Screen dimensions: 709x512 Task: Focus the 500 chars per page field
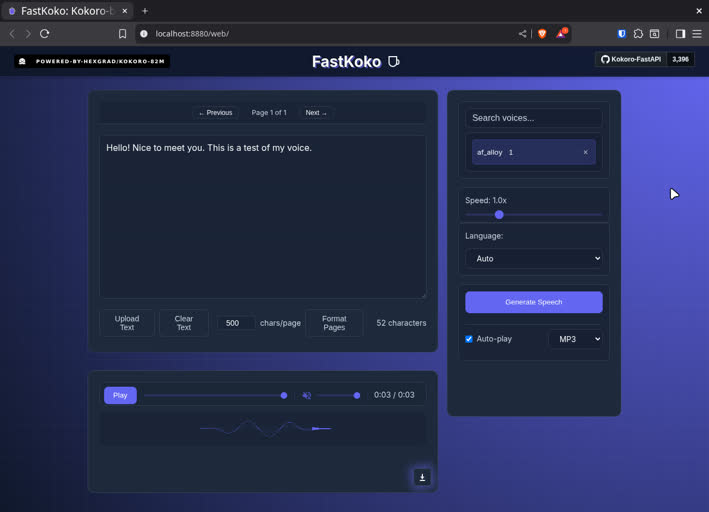(x=235, y=323)
